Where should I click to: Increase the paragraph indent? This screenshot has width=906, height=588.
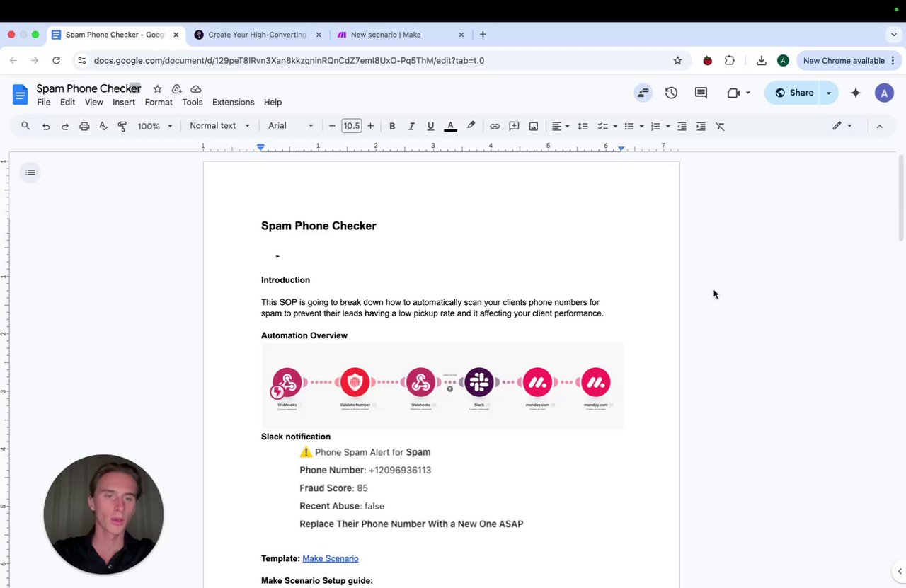(x=701, y=126)
